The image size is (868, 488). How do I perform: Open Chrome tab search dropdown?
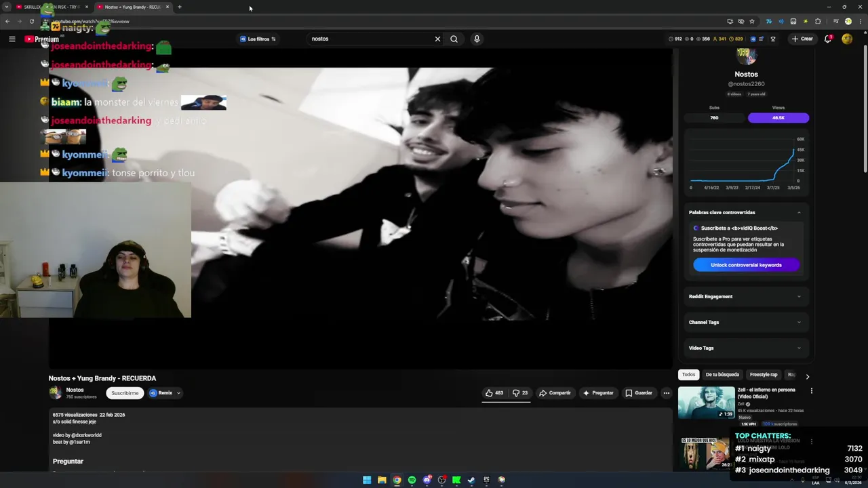7,7
